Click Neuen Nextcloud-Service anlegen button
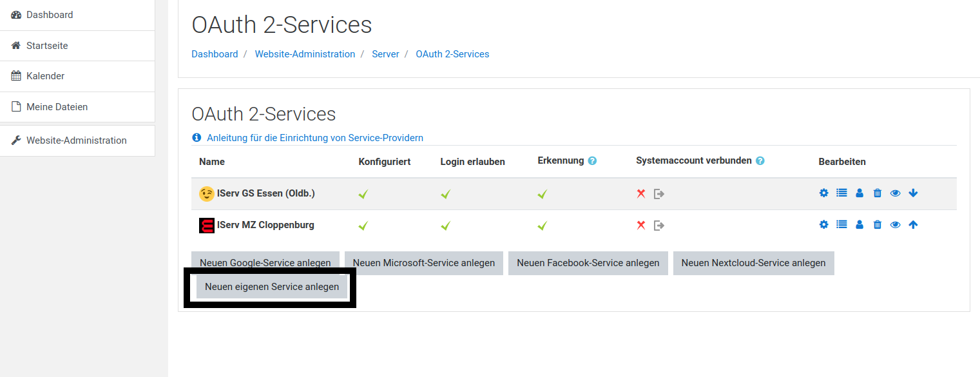The image size is (980, 377). point(753,263)
